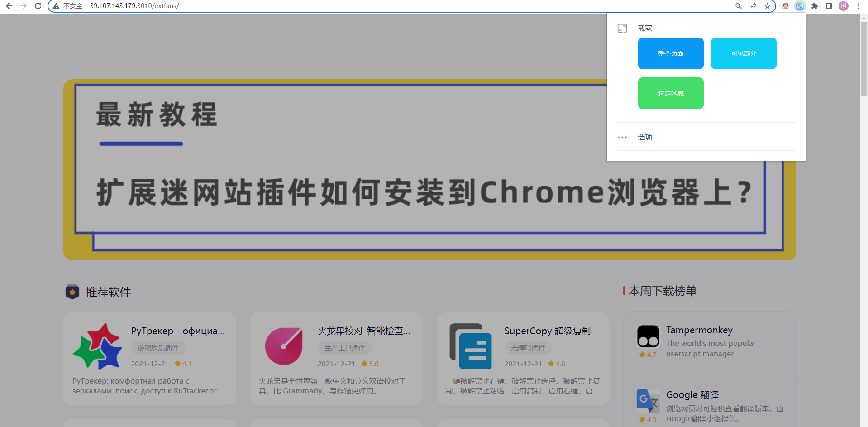The height and width of the screenshot is (427, 868).
Task: Click the magnifier zoom icon in address bar
Action: coord(738,6)
